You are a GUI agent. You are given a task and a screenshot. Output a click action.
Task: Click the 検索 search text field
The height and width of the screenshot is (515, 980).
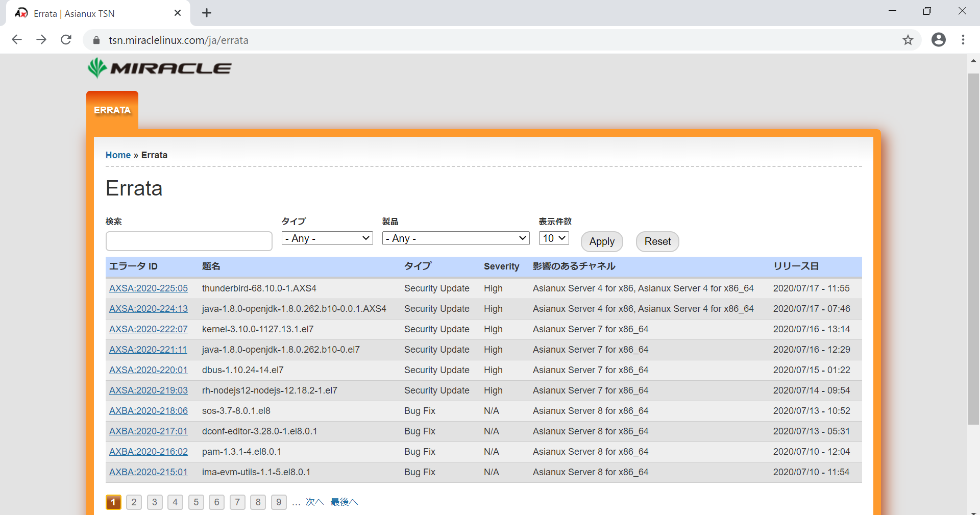click(x=189, y=241)
